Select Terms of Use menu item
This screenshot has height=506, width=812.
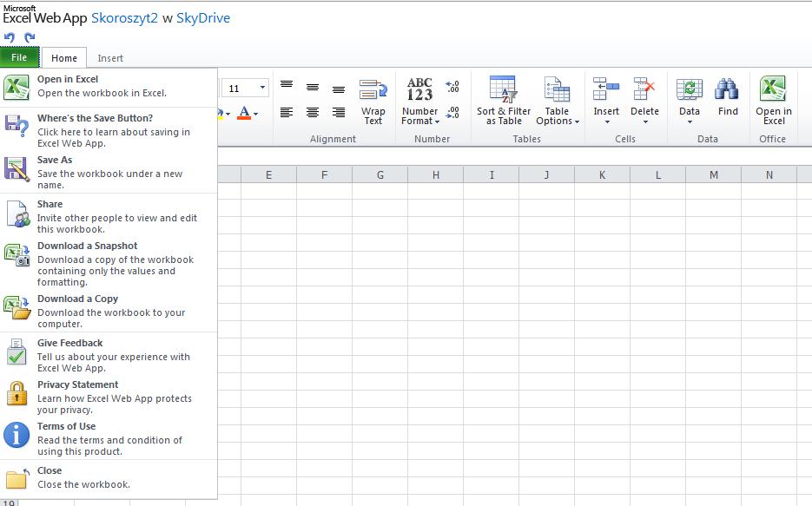tap(109, 438)
